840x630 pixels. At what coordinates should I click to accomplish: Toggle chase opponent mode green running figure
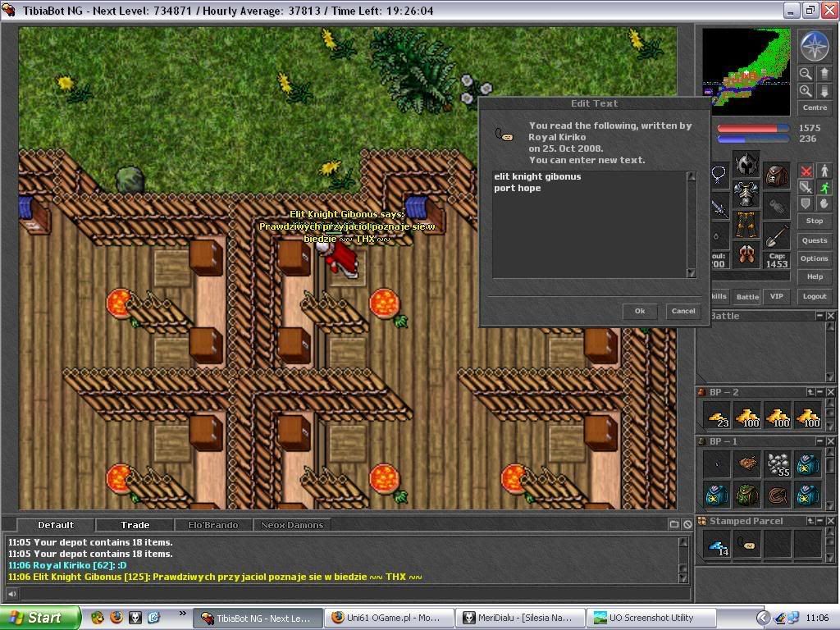pos(824,187)
